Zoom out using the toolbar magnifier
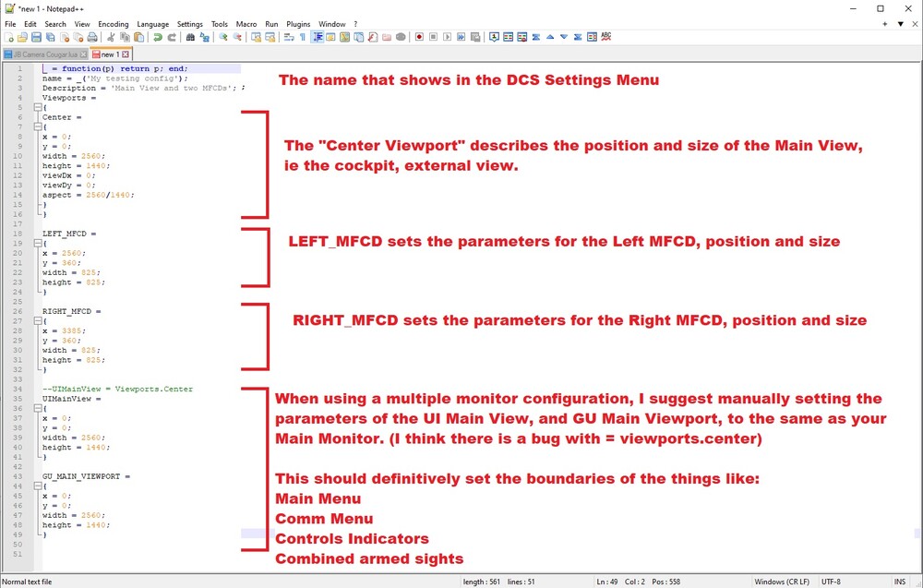 click(x=237, y=37)
